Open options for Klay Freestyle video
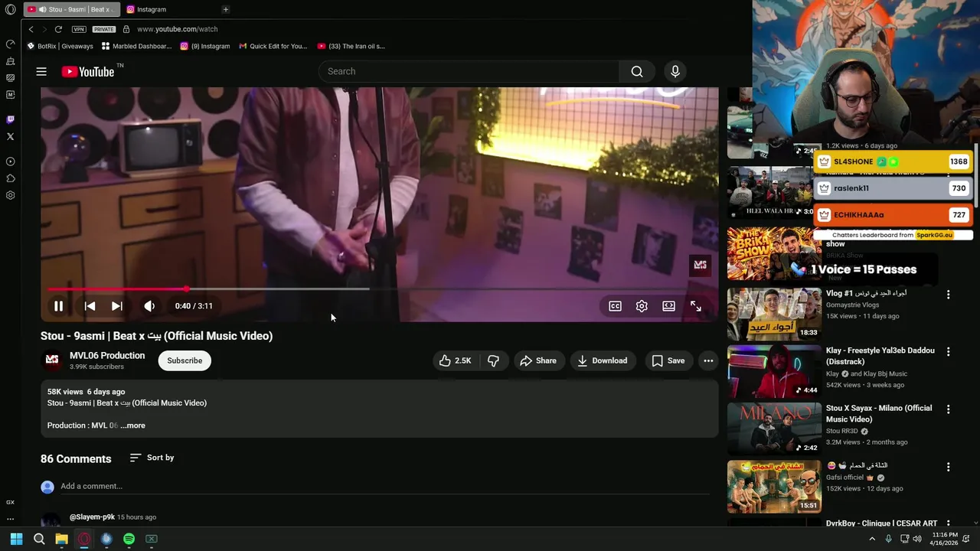Screen dimensions: 980x551 click(x=948, y=352)
